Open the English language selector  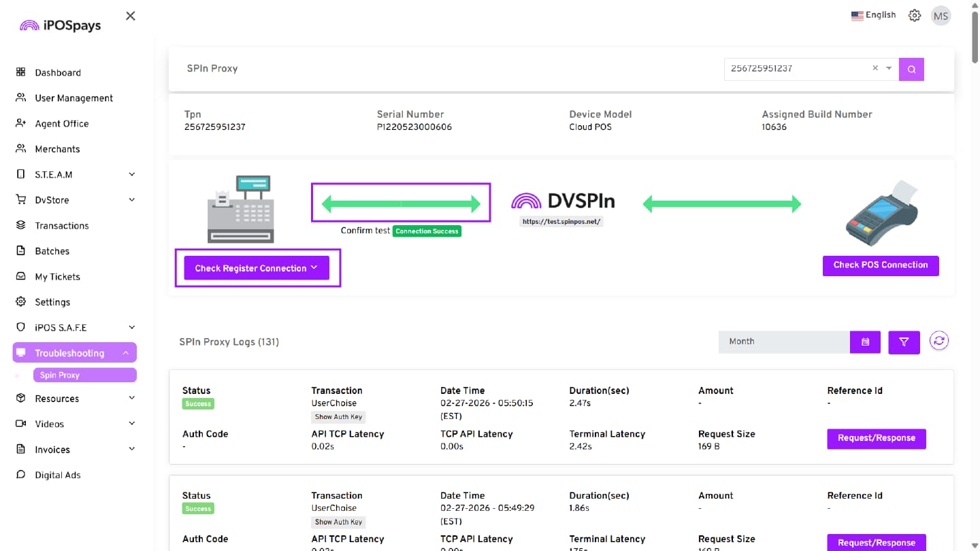(873, 15)
